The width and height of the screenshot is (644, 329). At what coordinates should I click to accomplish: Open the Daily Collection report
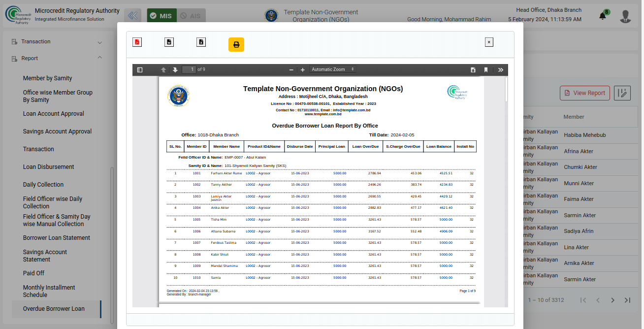[x=43, y=185]
